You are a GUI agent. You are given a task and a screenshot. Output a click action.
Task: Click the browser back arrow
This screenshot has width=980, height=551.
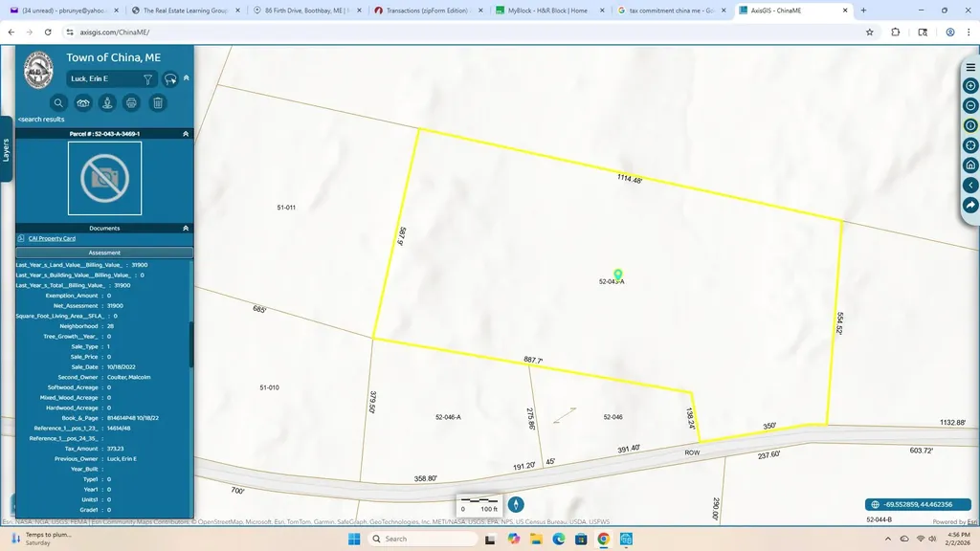coord(11,32)
